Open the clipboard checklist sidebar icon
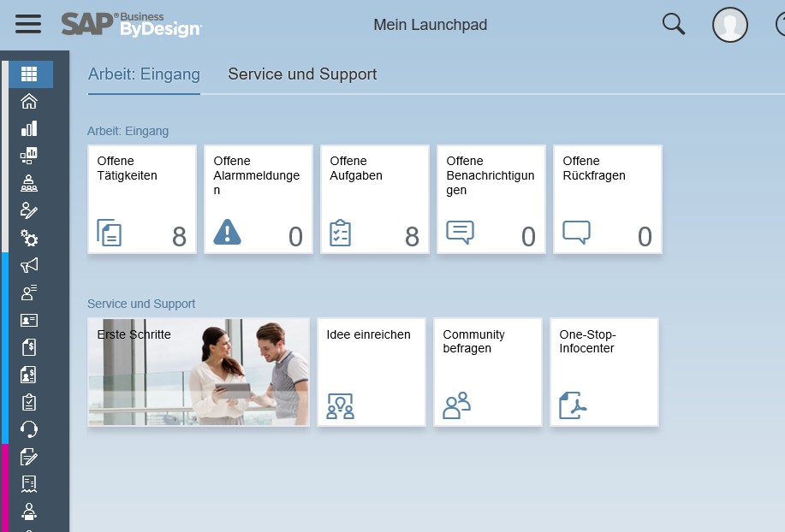785x532 pixels. 29,401
